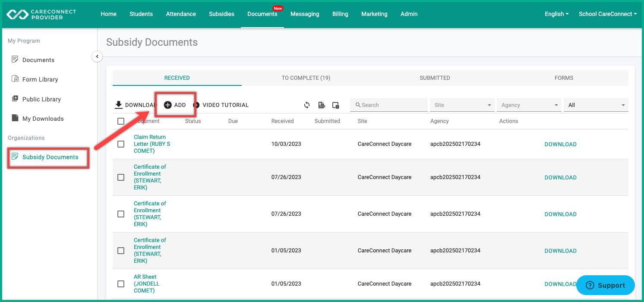Download the 01/05/2023 Certificate of Enrollment
Viewport: 644px width, 302px height.
pos(560,251)
